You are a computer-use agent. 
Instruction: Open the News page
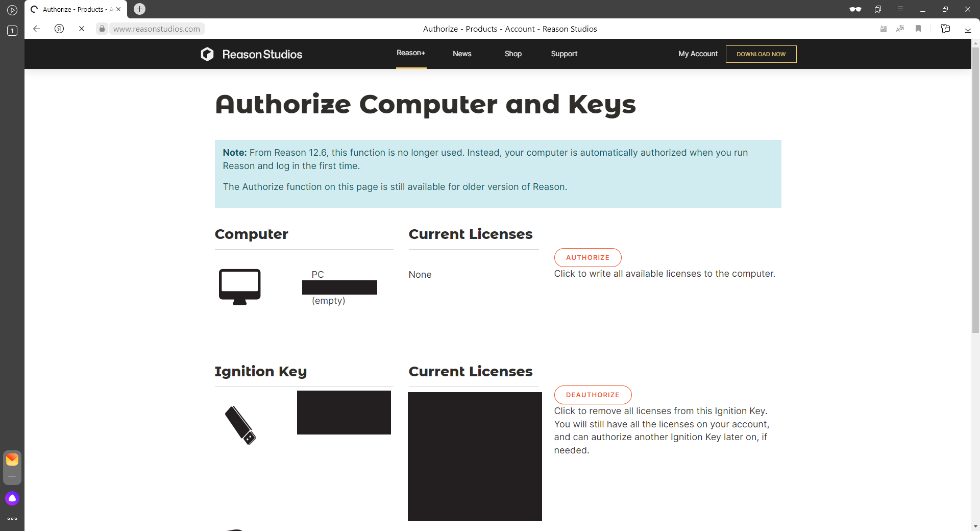point(462,54)
